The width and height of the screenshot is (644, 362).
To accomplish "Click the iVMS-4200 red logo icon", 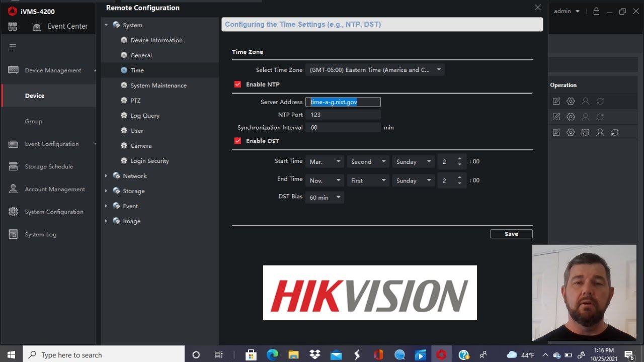I will [13, 11].
